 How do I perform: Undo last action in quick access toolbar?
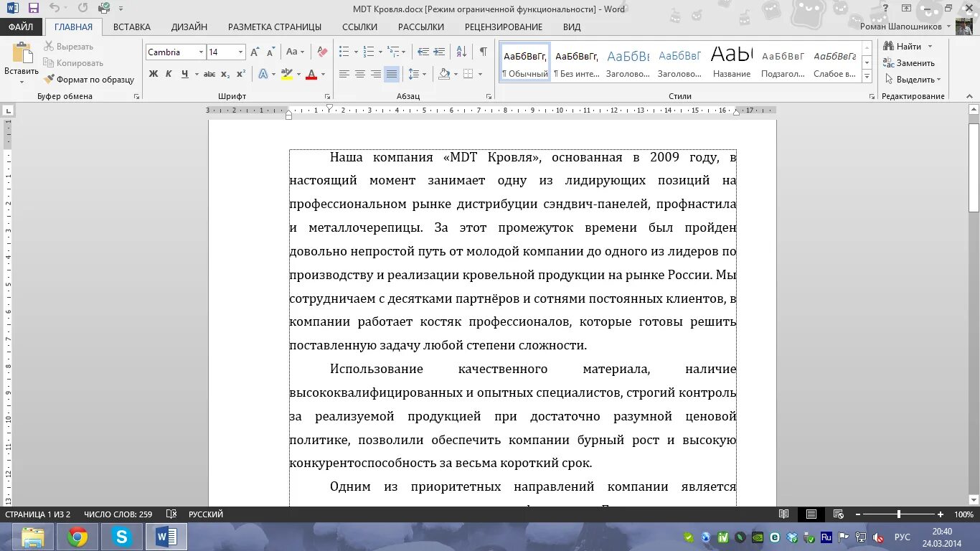click(55, 9)
